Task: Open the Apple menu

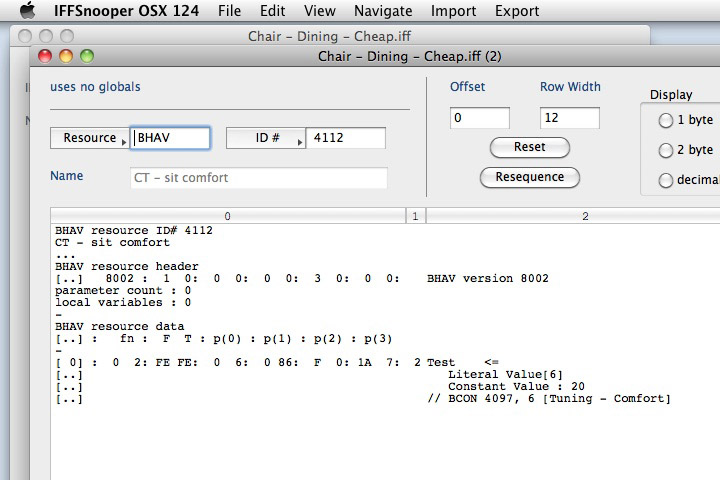Action: [x=28, y=10]
